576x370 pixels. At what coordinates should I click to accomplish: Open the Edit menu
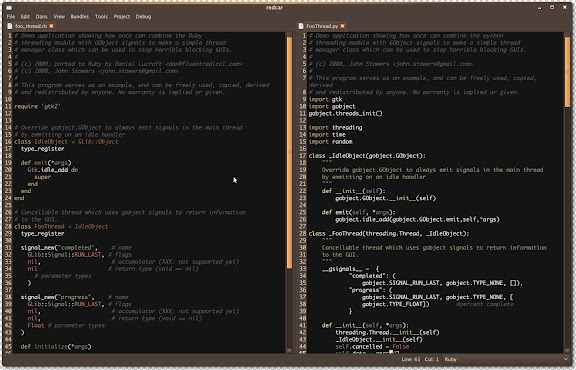click(x=25, y=17)
